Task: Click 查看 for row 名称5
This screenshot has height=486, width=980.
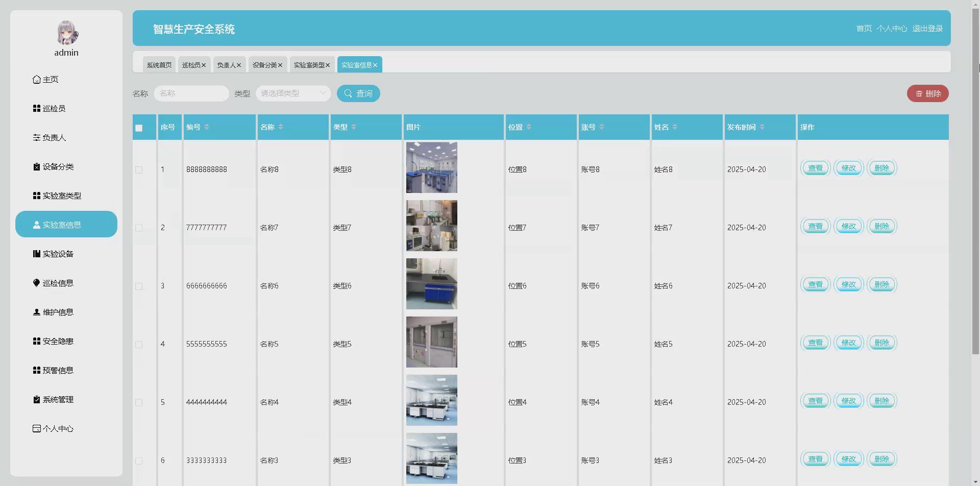Action: point(816,343)
